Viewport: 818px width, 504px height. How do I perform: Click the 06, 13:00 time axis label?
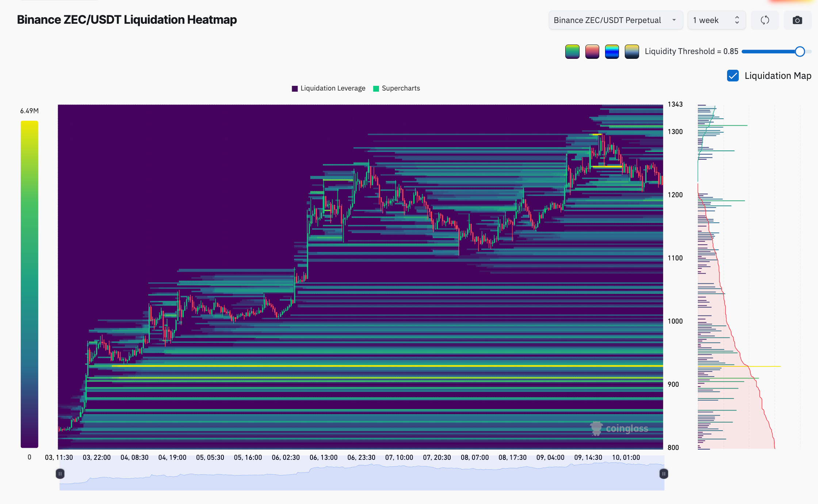[x=324, y=458]
